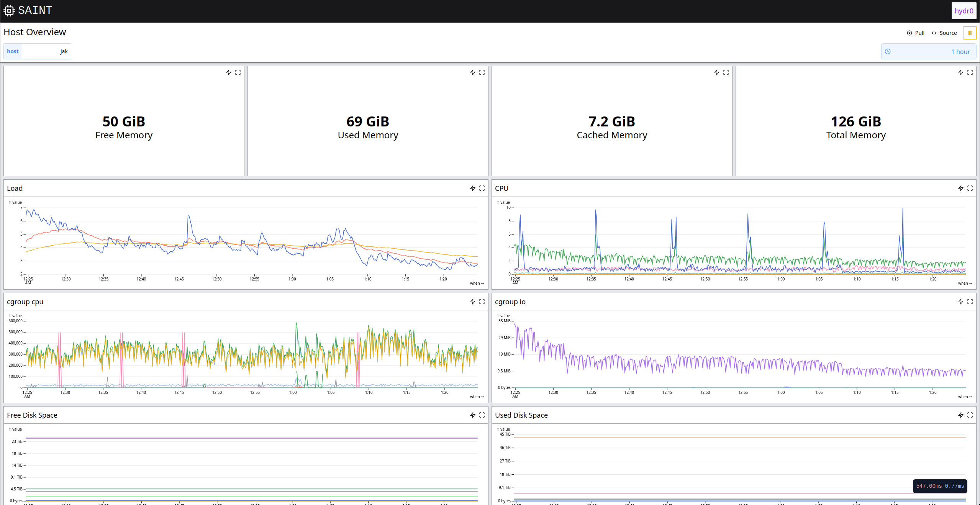The image size is (980, 505).
Task: Toggle live updates on the Total Memory panel
Action: pos(961,72)
